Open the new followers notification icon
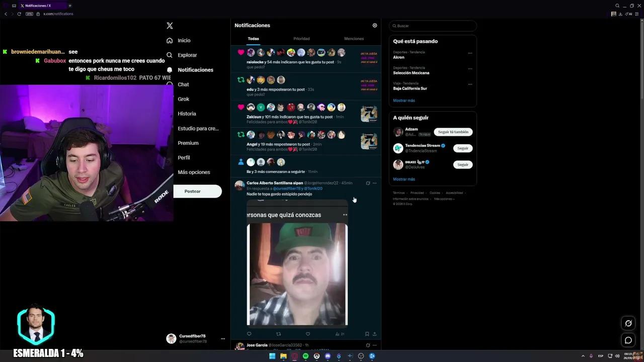 pos(241,162)
